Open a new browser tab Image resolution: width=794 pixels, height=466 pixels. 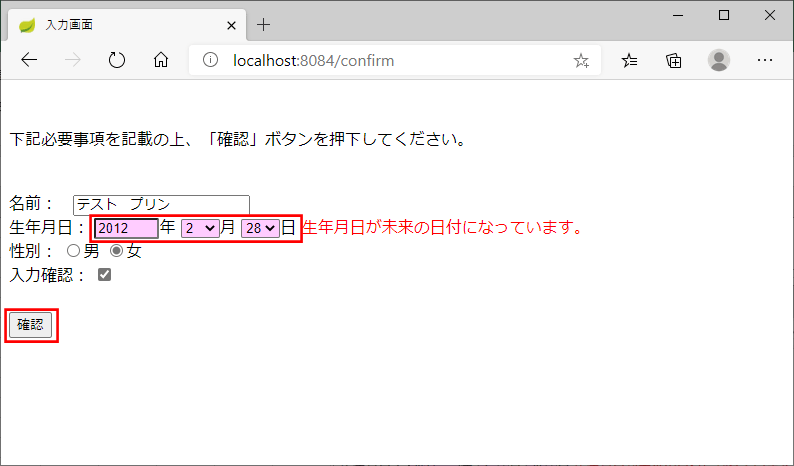pos(263,24)
